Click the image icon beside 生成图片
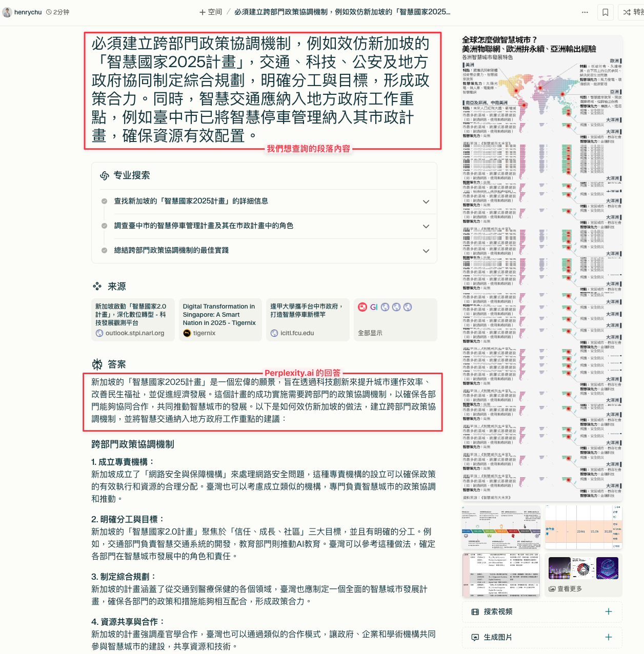Image resolution: width=644 pixels, height=654 pixels. pyautogui.click(x=475, y=638)
